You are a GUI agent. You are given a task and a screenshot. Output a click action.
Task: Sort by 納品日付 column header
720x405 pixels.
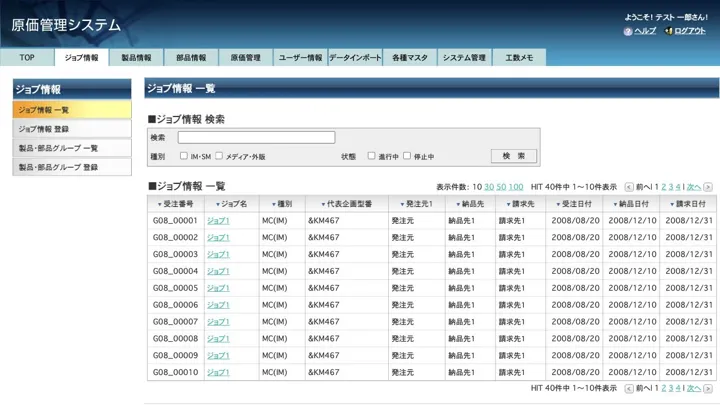click(x=631, y=204)
